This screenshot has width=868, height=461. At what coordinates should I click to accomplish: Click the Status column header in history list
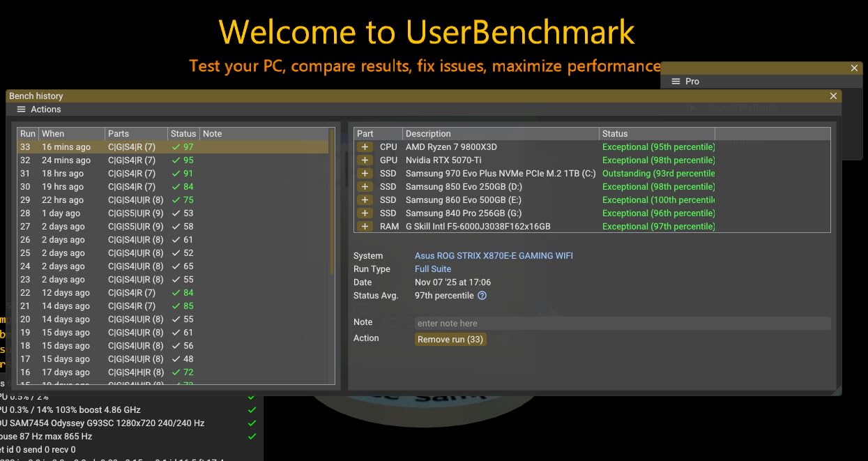point(184,134)
